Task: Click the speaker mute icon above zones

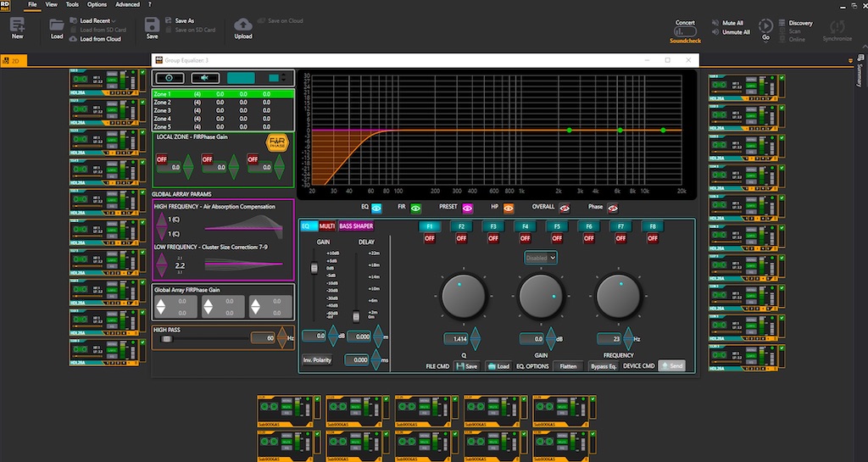Action: tap(205, 78)
